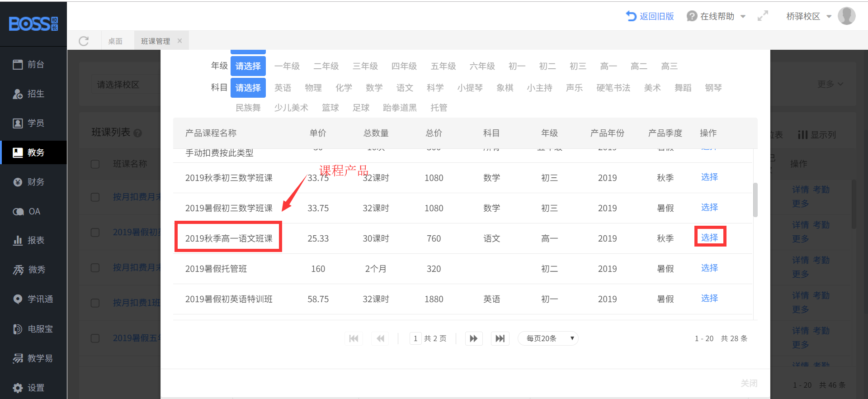Open the 学讯通 sidebar section
This screenshot has width=868, height=399.
coord(33,299)
